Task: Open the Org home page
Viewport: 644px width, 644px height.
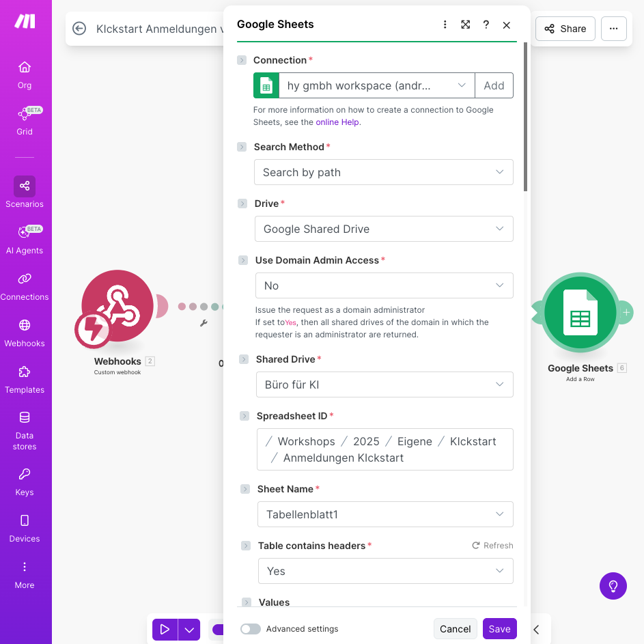Action: pos(25,75)
